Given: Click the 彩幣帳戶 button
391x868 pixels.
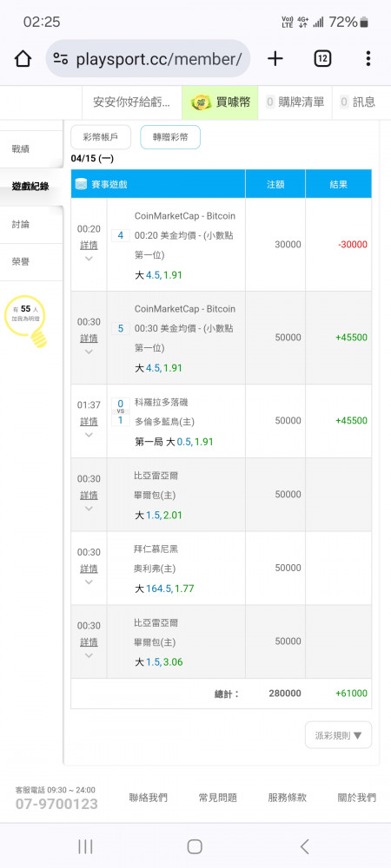Looking at the screenshot, I should tap(101, 137).
